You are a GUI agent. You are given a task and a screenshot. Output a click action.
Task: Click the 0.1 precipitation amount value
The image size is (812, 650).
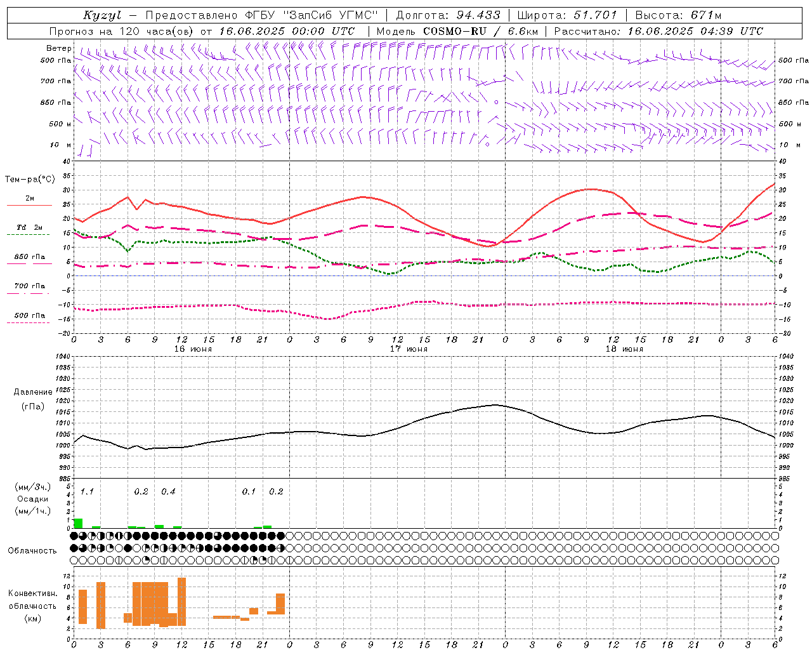point(249,491)
